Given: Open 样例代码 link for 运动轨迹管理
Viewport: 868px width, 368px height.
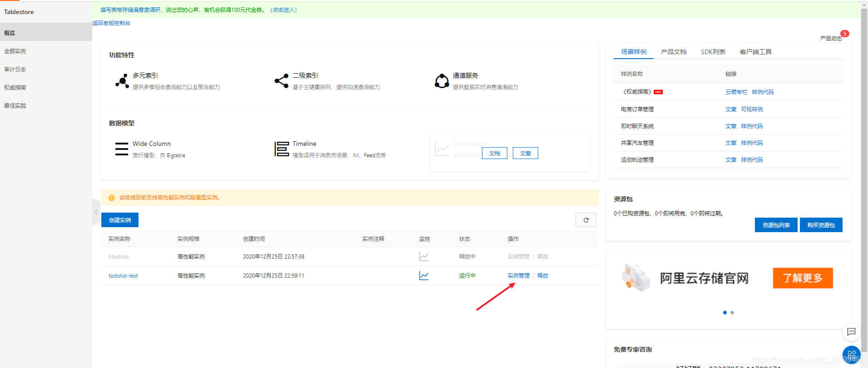Looking at the screenshot, I should pyautogui.click(x=752, y=159).
